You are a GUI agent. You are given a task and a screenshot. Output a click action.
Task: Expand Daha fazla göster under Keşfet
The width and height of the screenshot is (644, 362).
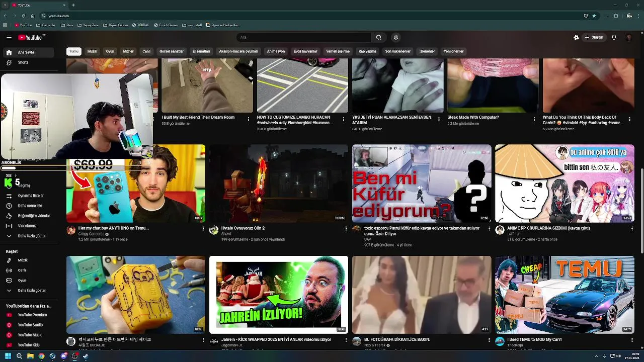[x=29, y=291]
